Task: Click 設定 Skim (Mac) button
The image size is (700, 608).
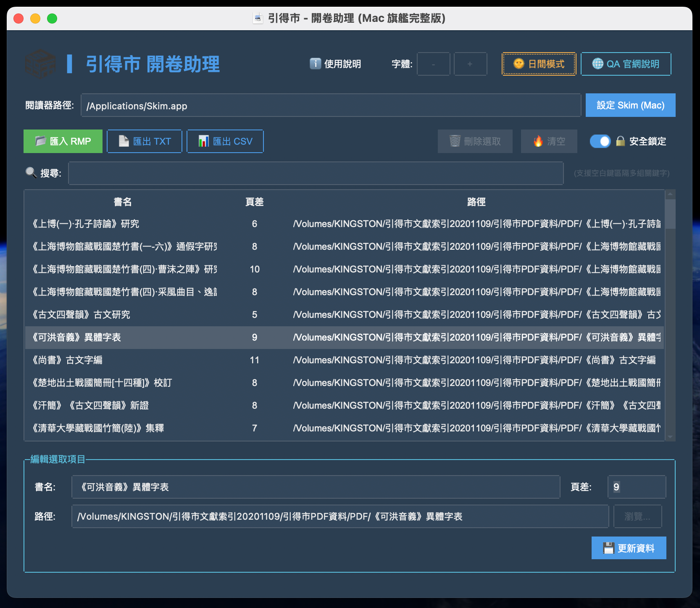Action: point(630,105)
